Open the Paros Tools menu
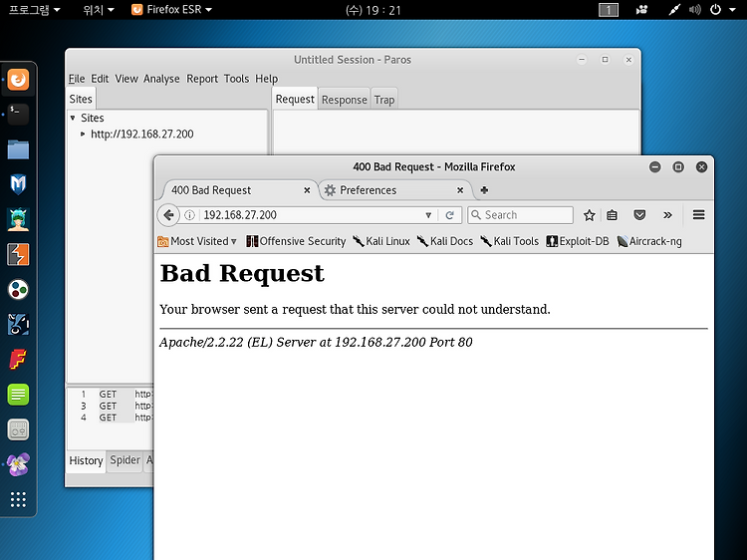The height and width of the screenshot is (560, 747). (236, 79)
